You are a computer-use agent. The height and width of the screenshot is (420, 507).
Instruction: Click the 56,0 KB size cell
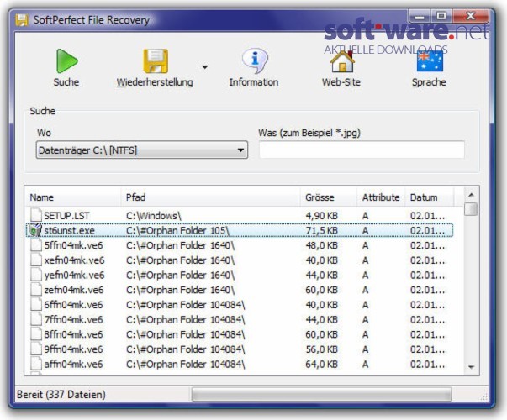(x=322, y=349)
